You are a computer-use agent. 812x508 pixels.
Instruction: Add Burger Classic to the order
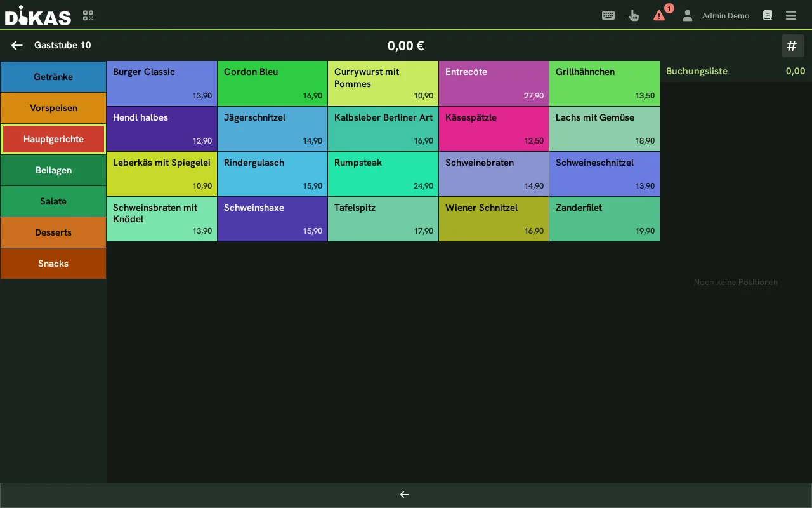point(162,84)
